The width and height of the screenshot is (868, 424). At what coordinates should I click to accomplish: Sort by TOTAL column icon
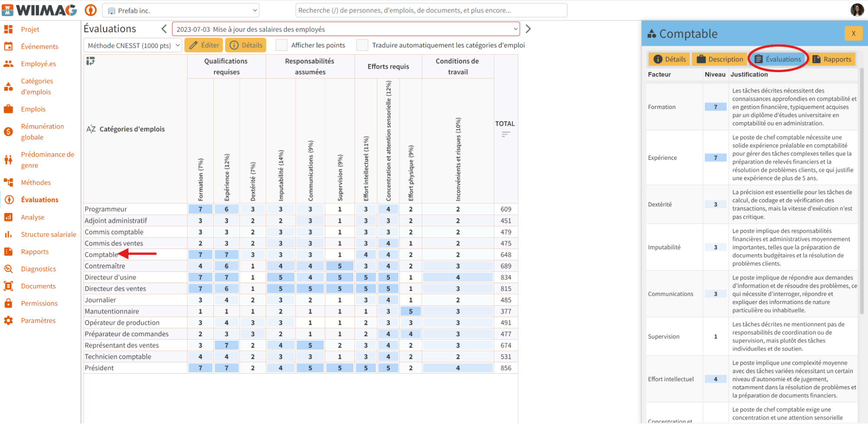505,134
